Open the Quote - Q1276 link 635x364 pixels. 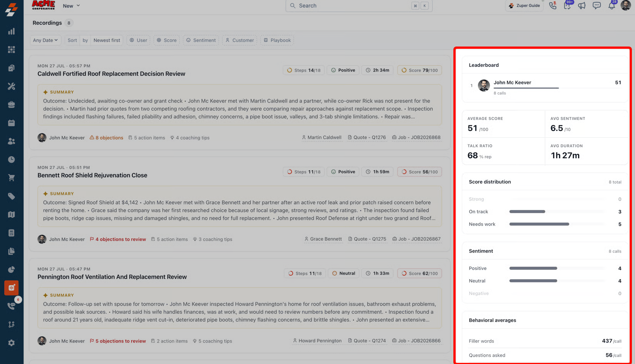coord(367,137)
